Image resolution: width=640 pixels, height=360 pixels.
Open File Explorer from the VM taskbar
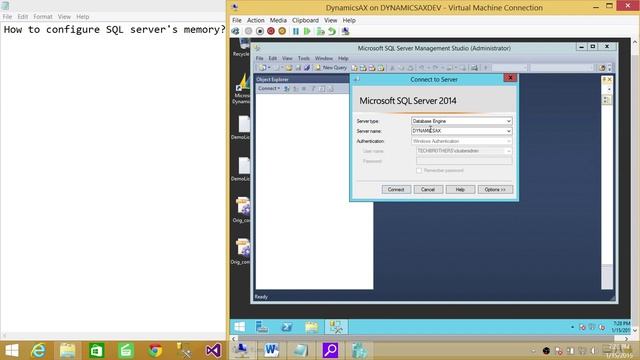point(311,327)
